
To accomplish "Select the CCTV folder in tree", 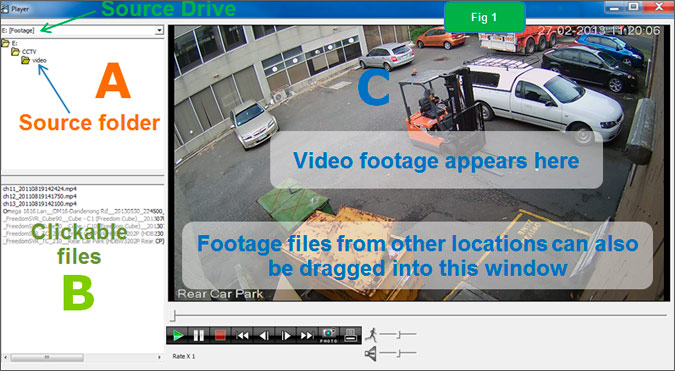I will coord(24,52).
